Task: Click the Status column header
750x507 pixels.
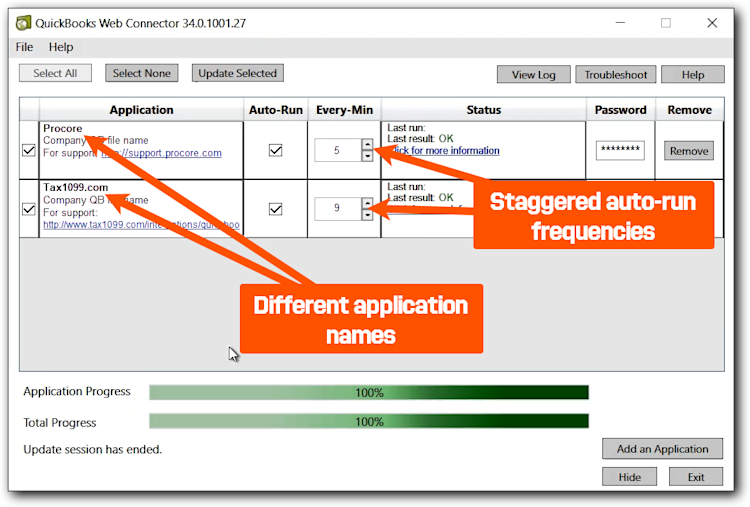Action: (x=484, y=110)
